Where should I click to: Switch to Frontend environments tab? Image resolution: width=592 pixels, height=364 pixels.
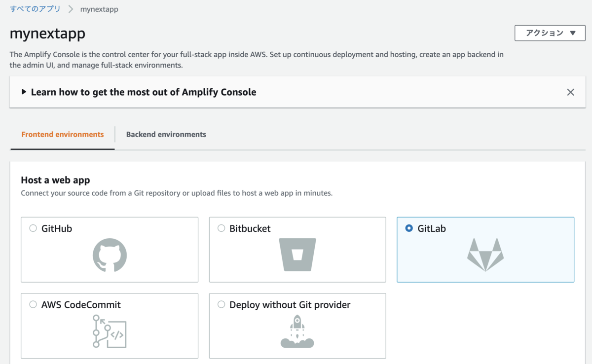(63, 135)
